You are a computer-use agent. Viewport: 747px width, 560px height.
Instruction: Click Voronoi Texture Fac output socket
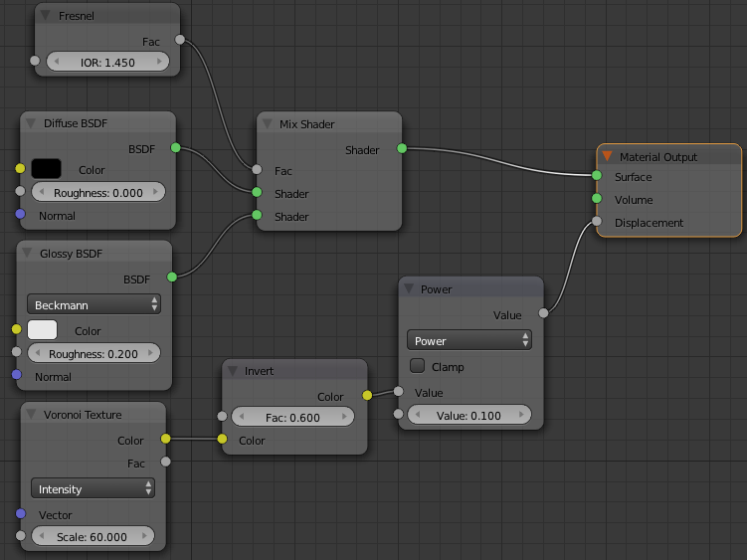(165, 462)
